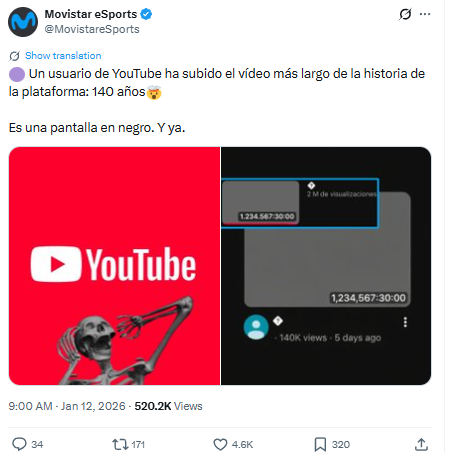Click the teal user avatar in the screenshot
This screenshot has width=452, height=453.
tap(256, 327)
